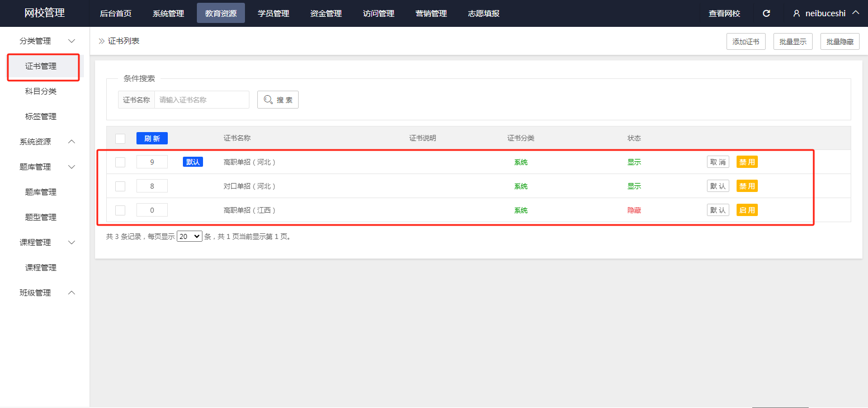The image size is (868, 408).
Task: Click the 证书名称 search input field
Action: pyautogui.click(x=202, y=100)
